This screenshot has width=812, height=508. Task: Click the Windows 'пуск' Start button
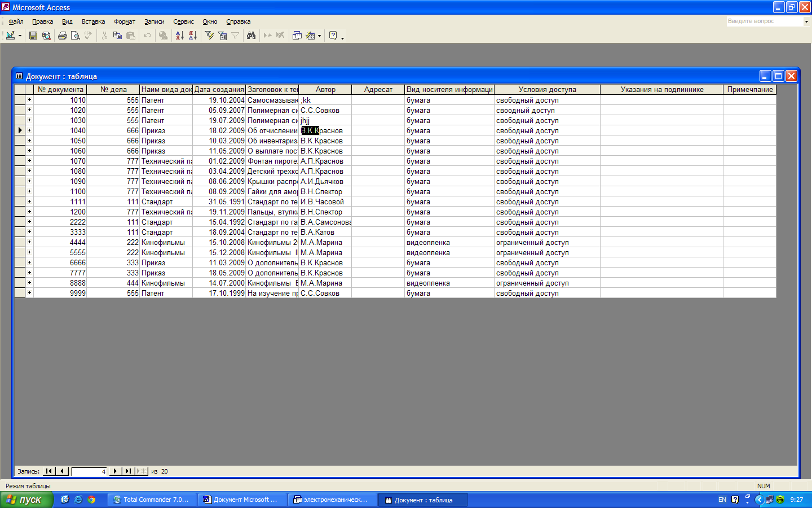tap(27, 500)
